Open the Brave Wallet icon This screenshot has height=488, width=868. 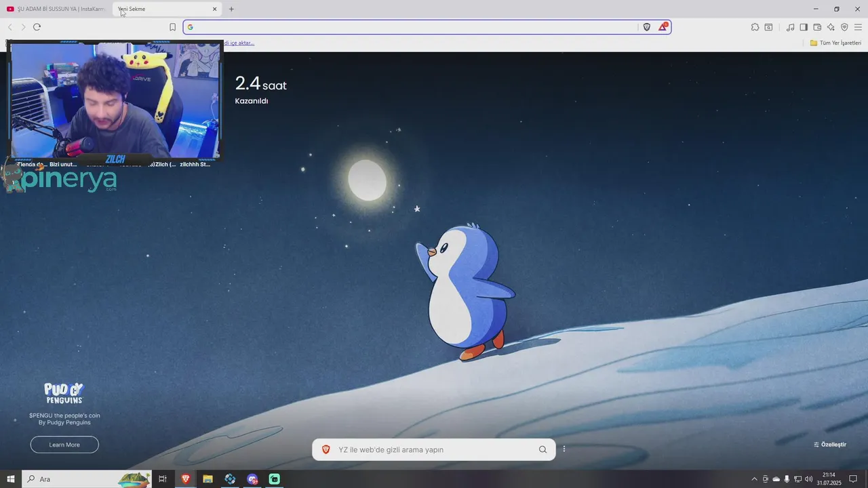(817, 27)
